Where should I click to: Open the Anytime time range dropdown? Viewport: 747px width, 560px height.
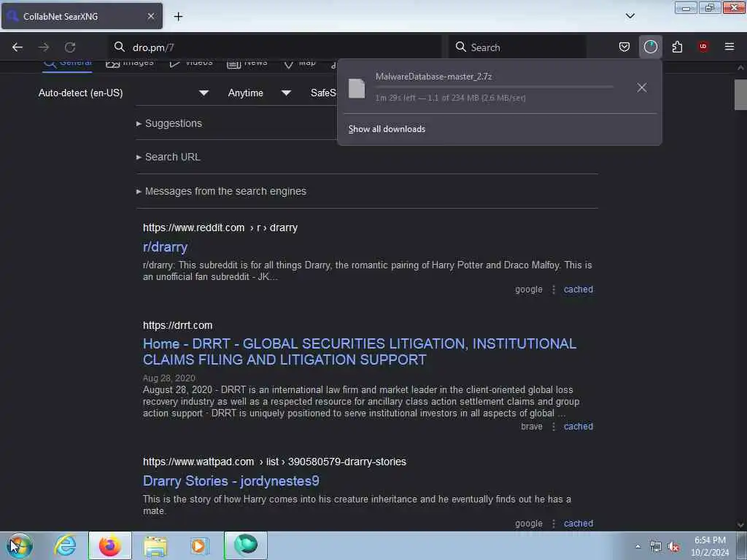tap(259, 93)
